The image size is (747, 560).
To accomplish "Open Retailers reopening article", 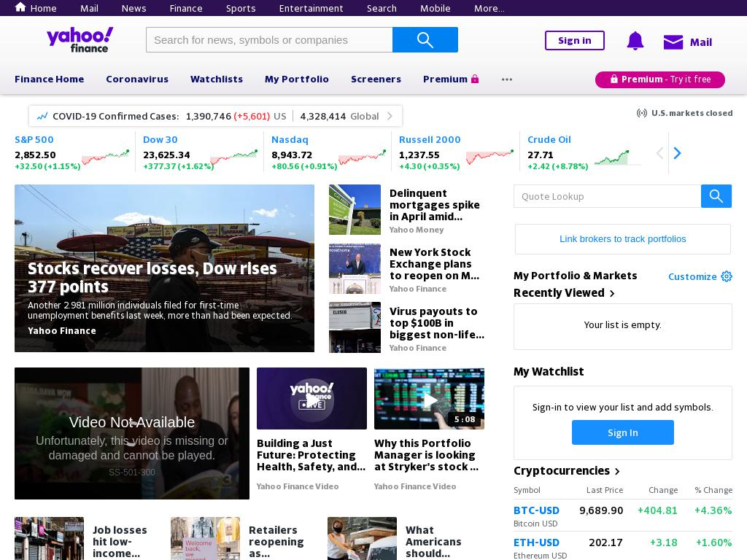I will 276,542.
